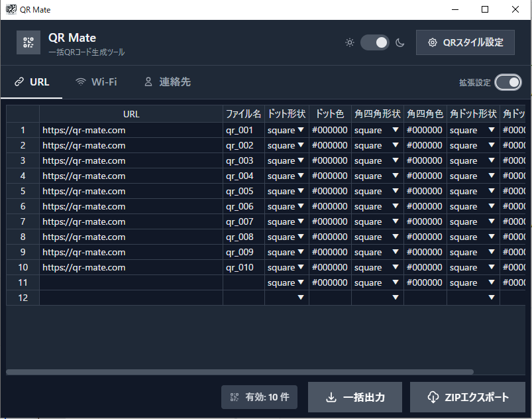Click the gear icon in QRスタイル設定
This screenshot has height=419, width=532.
(x=433, y=42)
